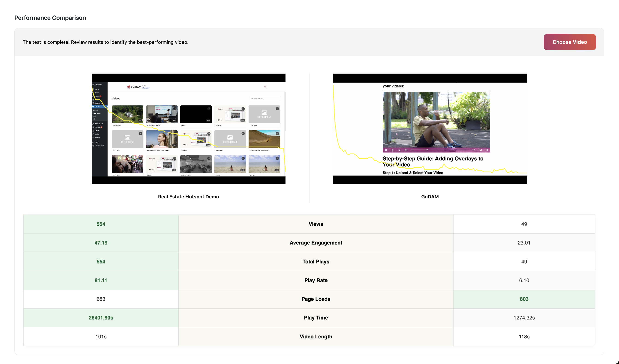Click the Choose Video button

click(569, 42)
